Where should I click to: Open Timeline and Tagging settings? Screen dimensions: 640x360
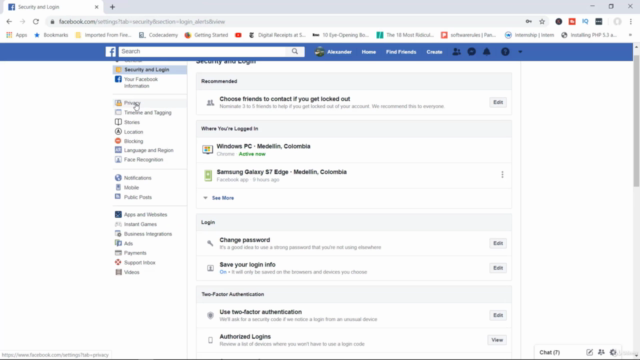[149, 113]
